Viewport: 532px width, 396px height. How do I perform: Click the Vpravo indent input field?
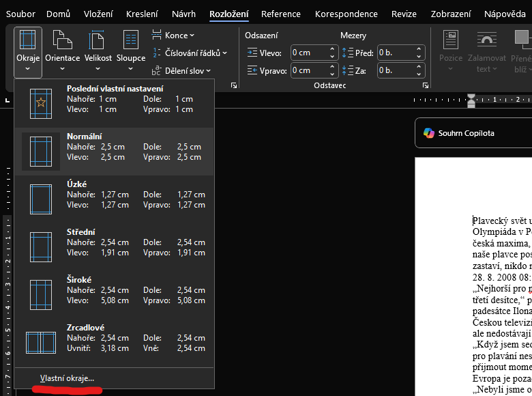pos(308,70)
